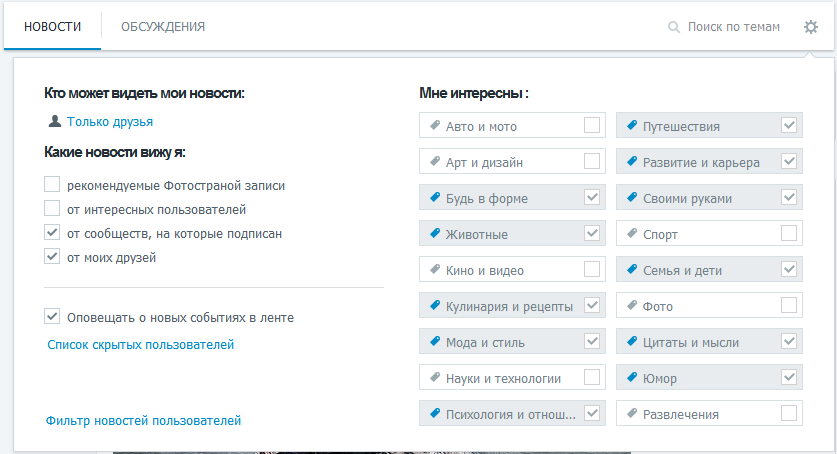837x454 pixels.
Task: Check the Спорт interest checkbox
Action: coord(788,233)
